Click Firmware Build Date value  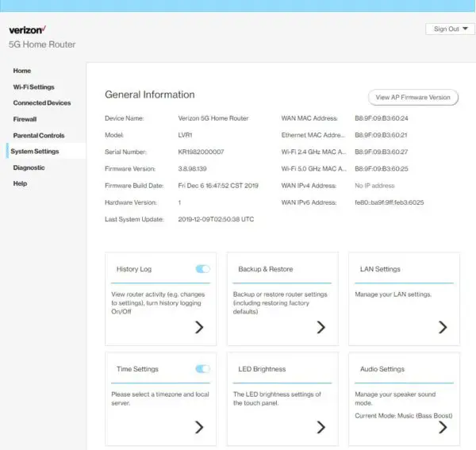point(218,186)
